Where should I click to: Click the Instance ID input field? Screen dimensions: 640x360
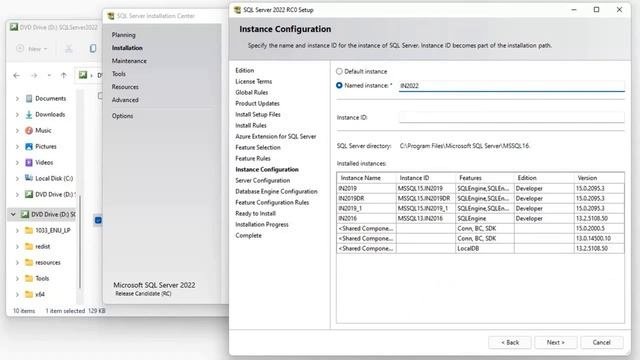pyautogui.click(x=511, y=118)
